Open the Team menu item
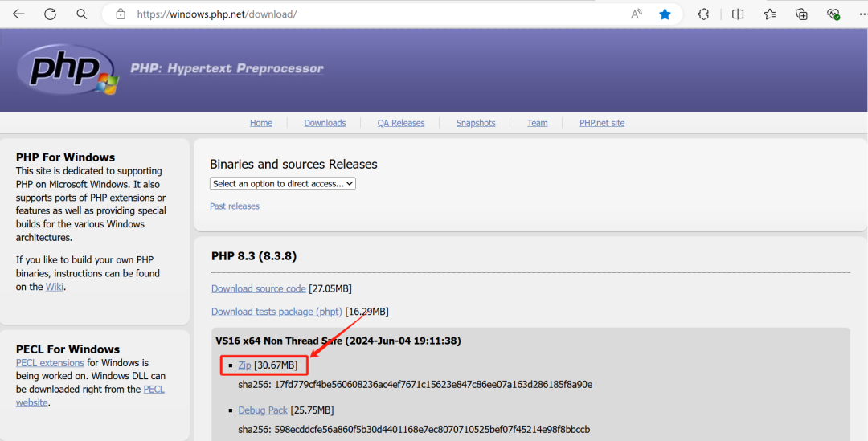Viewport: 868px width, 441px height. (538, 123)
